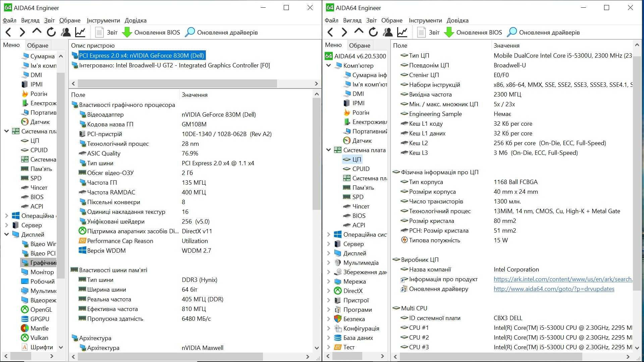
Task: Click driver update magnifier icon in right window
Action: point(512,32)
